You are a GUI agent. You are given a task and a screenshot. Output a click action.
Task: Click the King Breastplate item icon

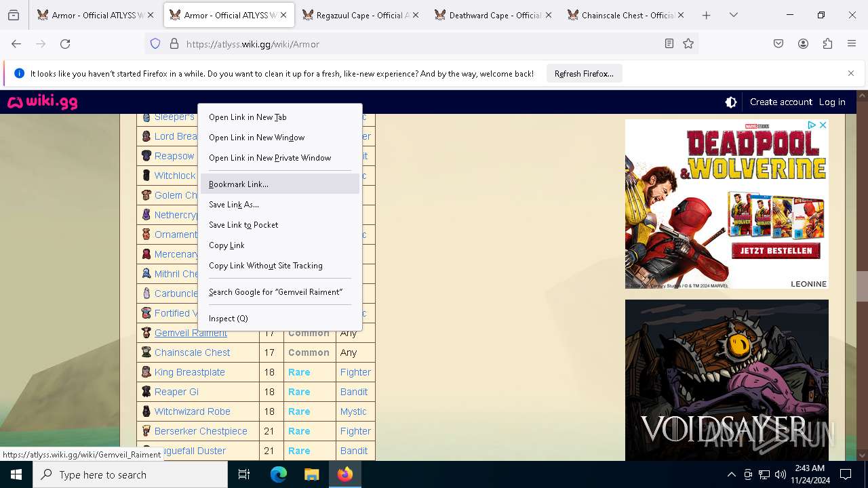coord(146,372)
